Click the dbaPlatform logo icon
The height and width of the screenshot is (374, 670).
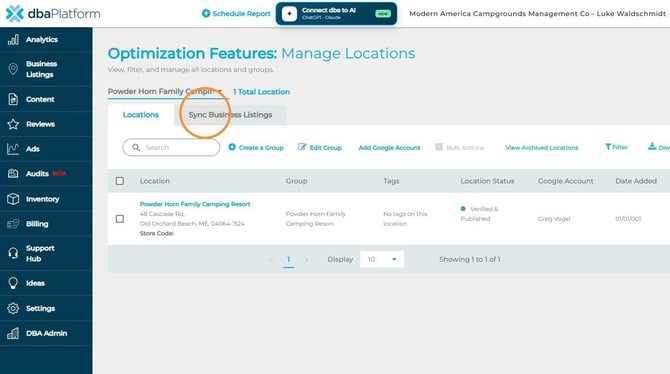click(15, 14)
